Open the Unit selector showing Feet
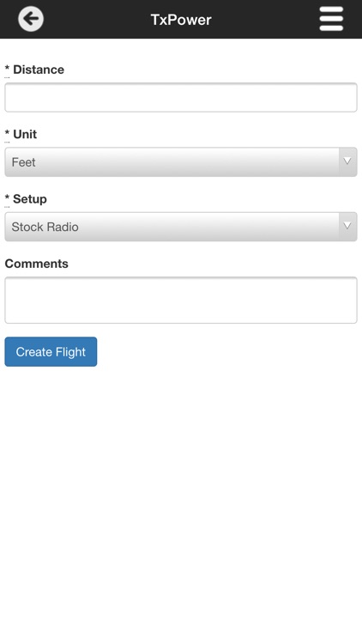The width and height of the screenshot is (362, 644). point(181,161)
